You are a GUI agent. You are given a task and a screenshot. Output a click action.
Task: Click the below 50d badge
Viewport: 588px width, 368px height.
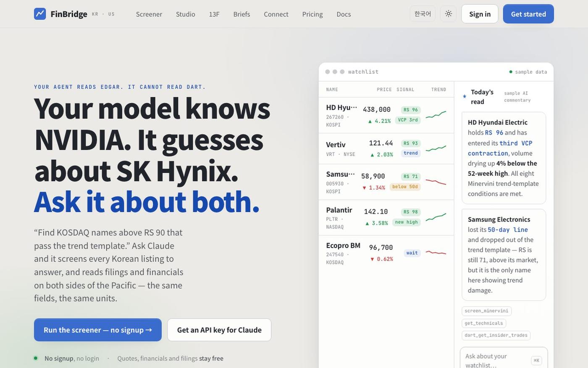click(405, 187)
